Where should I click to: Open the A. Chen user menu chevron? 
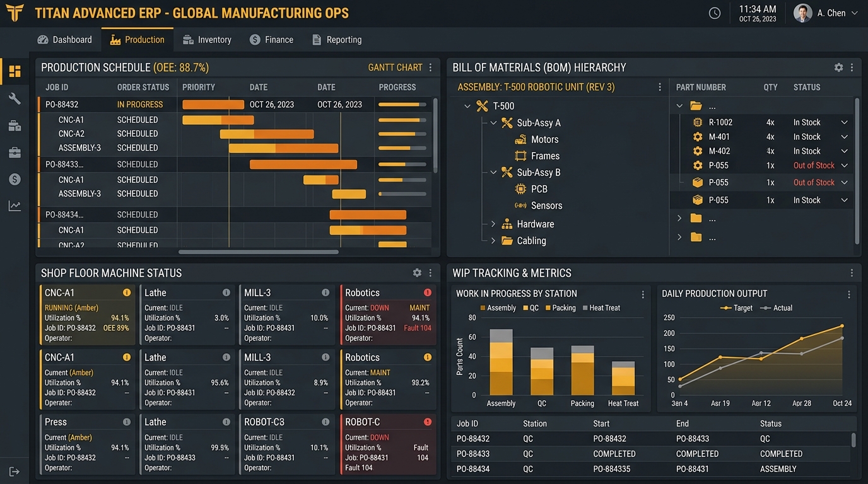click(855, 13)
